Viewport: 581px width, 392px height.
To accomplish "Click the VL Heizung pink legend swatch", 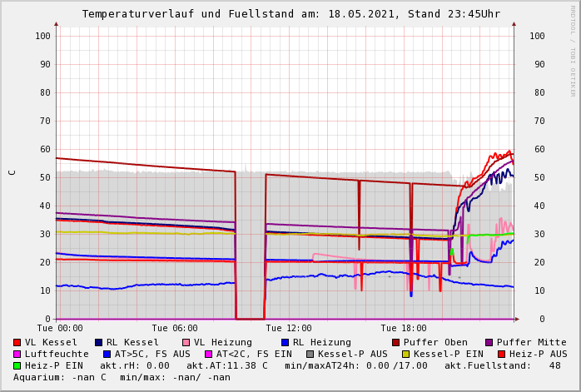I will pos(186,342).
